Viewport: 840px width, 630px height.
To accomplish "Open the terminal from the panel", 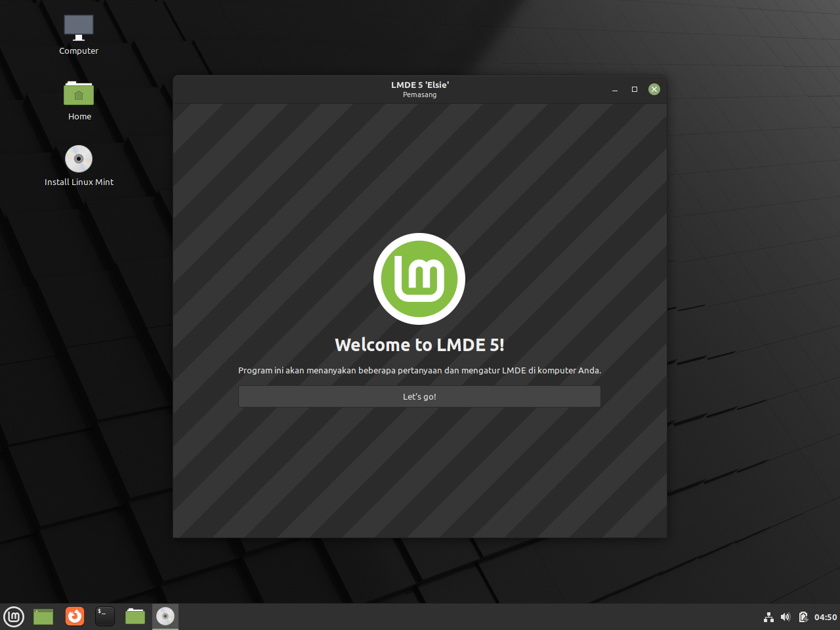I will [105, 616].
